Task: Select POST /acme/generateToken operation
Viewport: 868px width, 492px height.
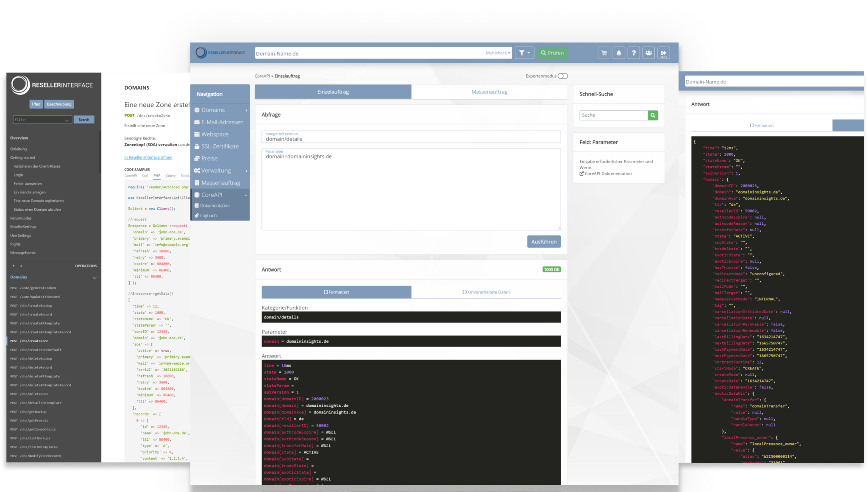Action: [x=33, y=288]
